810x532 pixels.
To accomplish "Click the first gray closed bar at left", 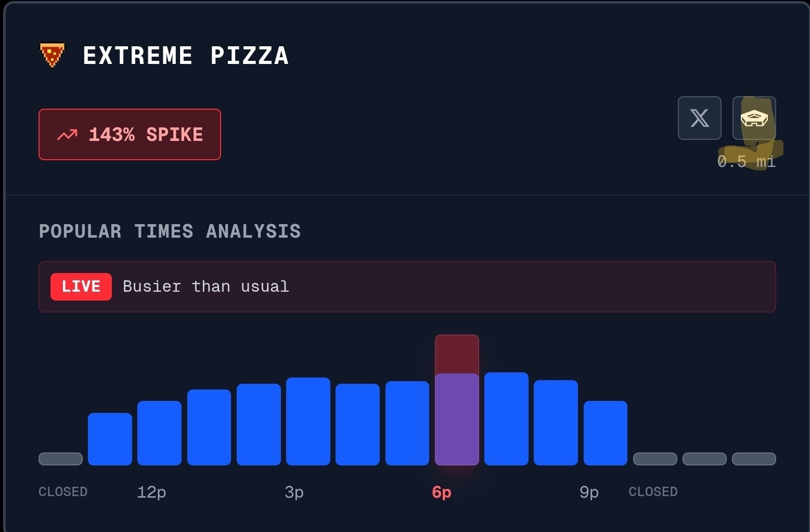I will [x=60, y=459].
